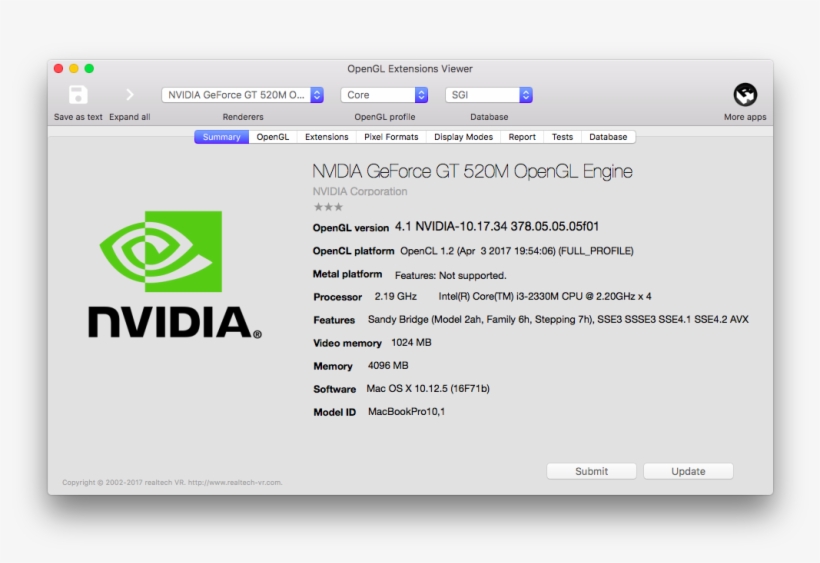Open the Database tab
Viewport: 820px width, 563px height.
(608, 137)
